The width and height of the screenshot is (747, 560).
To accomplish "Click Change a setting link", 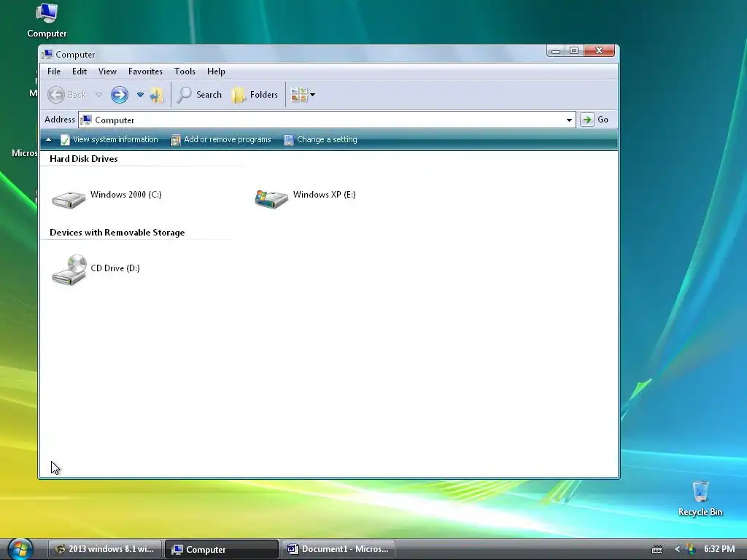I will click(x=321, y=139).
